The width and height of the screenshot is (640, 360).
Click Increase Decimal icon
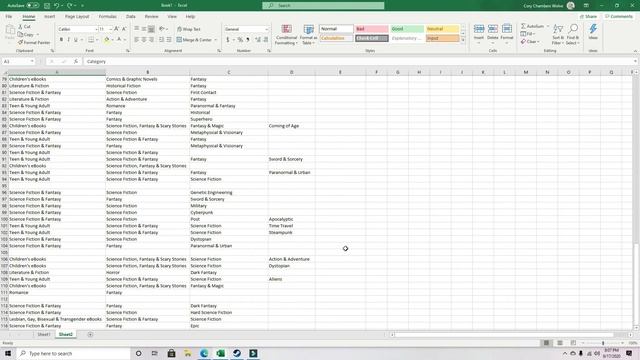258,40
